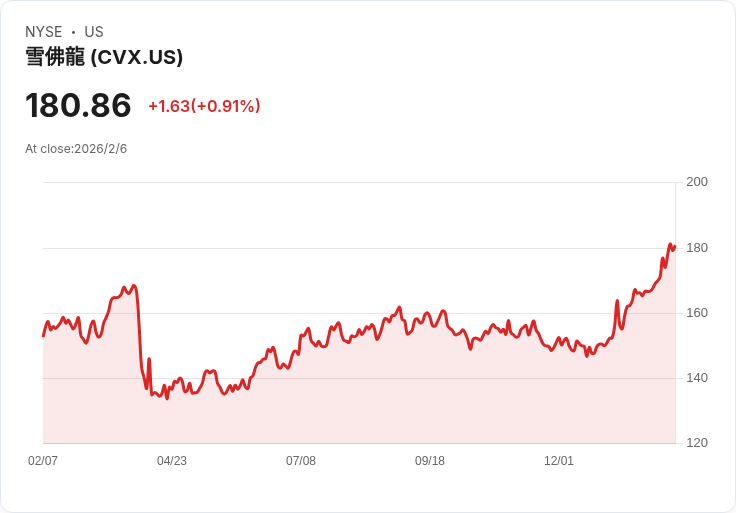
Task: Click the 180 price axis label
Action: click(697, 248)
